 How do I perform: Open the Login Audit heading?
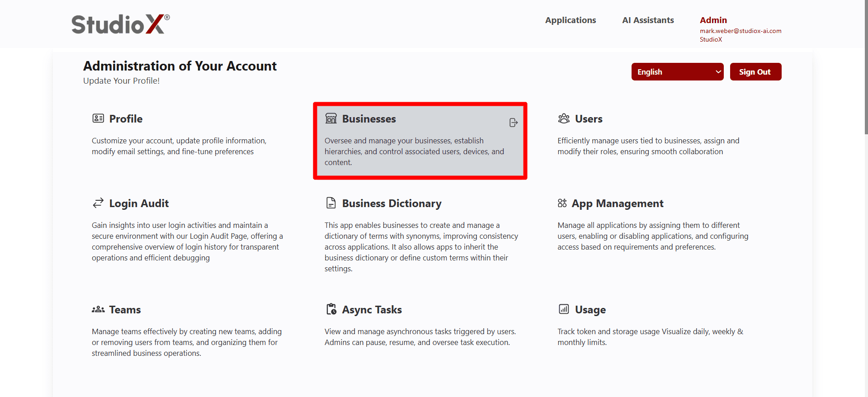pos(139,203)
